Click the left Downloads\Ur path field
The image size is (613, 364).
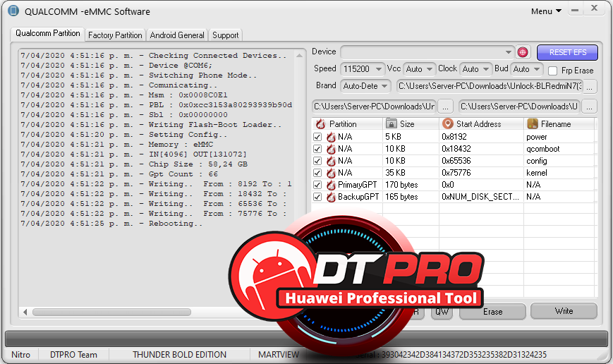[x=374, y=107]
